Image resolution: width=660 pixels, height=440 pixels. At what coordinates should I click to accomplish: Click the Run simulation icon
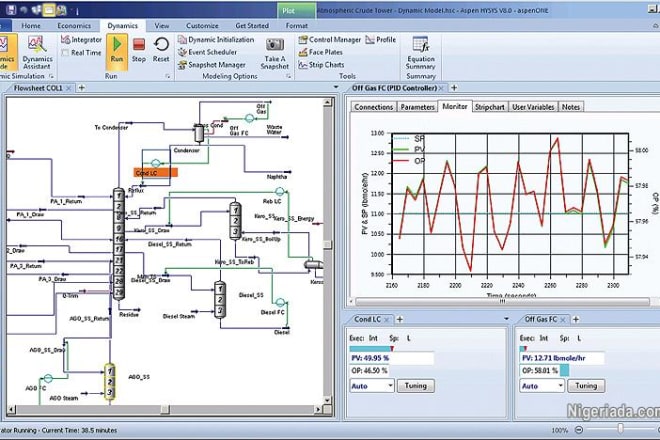point(116,50)
